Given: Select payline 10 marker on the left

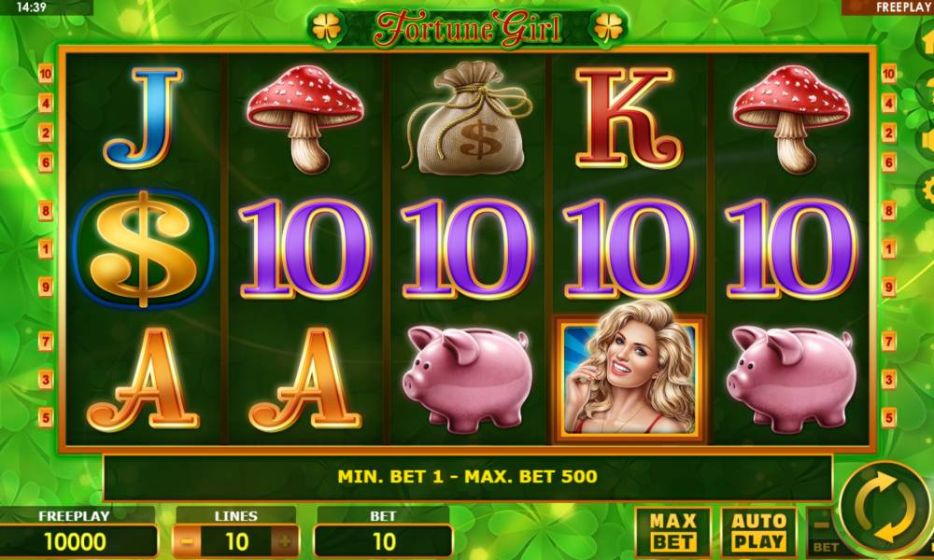Looking at the screenshot, I should tap(46, 75).
